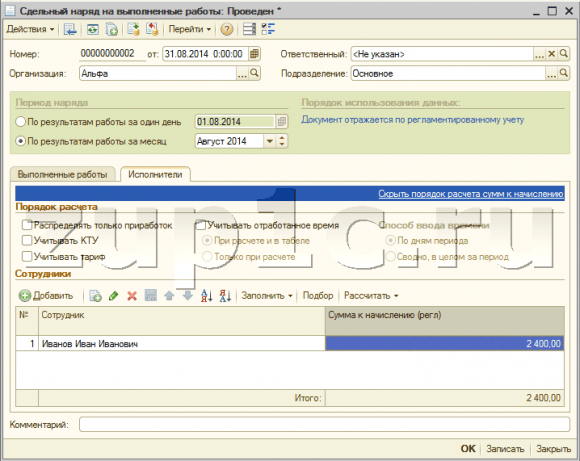Sort employees ascending with А-Я icon

(206, 296)
